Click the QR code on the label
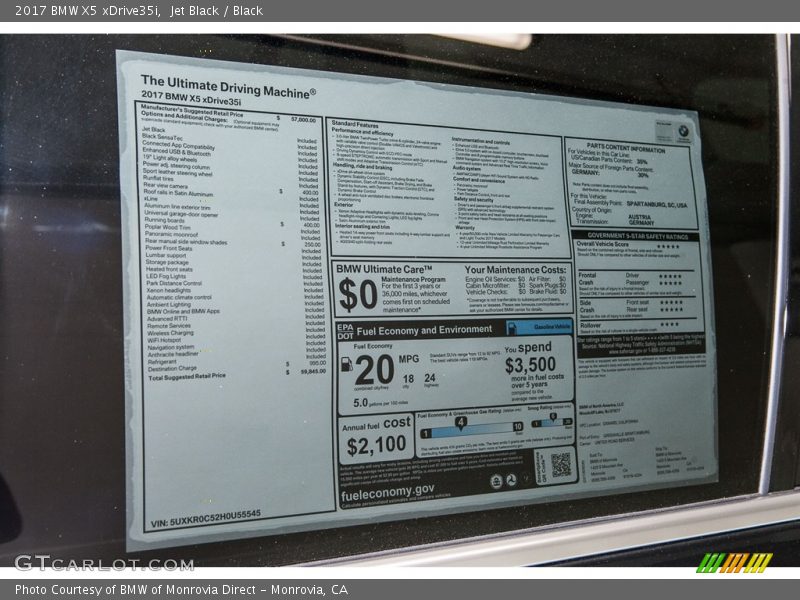The height and width of the screenshot is (600, 800). pos(560,465)
